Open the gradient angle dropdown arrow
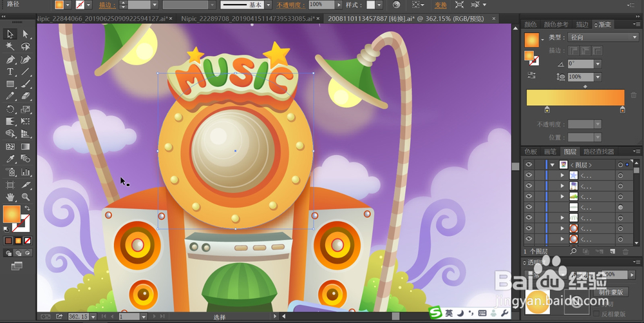This screenshot has height=323, width=644. (x=598, y=64)
